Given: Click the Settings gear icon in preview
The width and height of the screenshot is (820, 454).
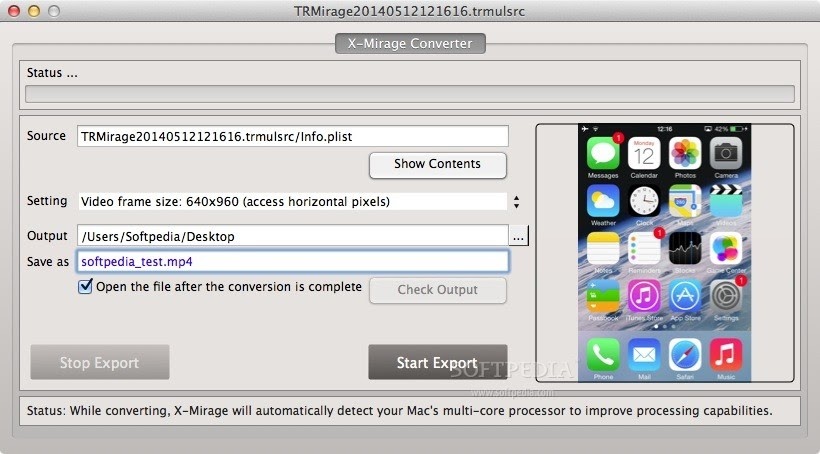Looking at the screenshot, I should point(726,296).
